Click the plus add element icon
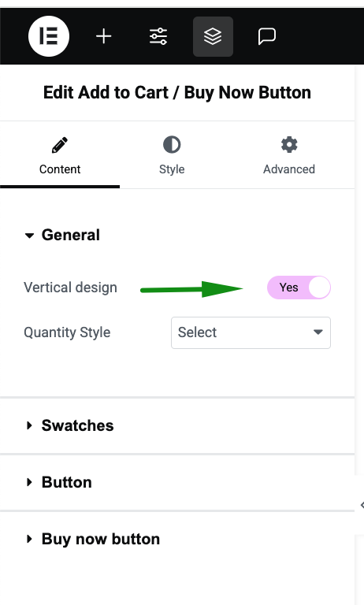The width and height of the screenshot is (364, 605). (x=103, y=37)
